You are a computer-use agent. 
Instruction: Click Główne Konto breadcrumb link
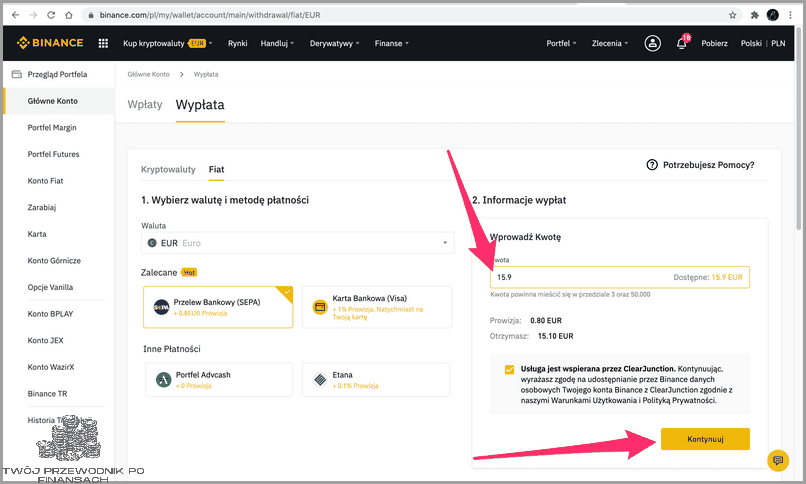149,74
